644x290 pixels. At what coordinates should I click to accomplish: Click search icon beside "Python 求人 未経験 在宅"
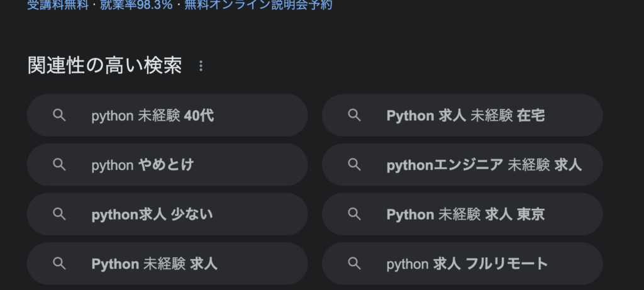(x=355, y=115)
